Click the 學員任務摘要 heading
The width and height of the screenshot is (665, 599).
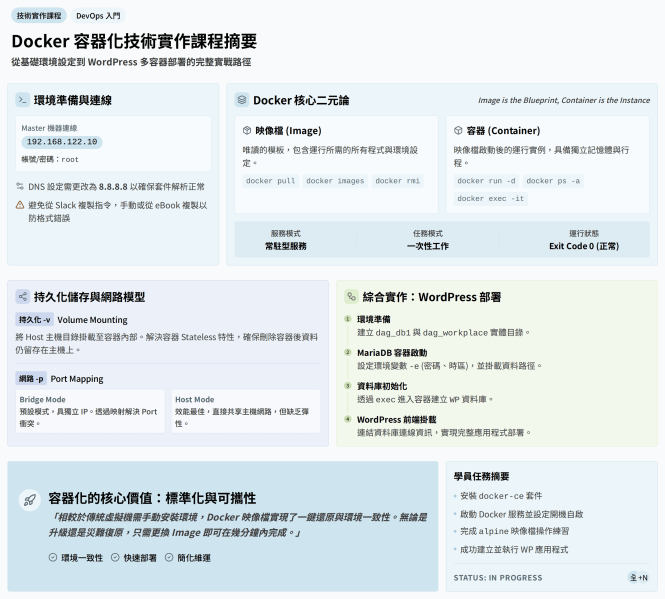pyautogui.click(x=481, y=476)
